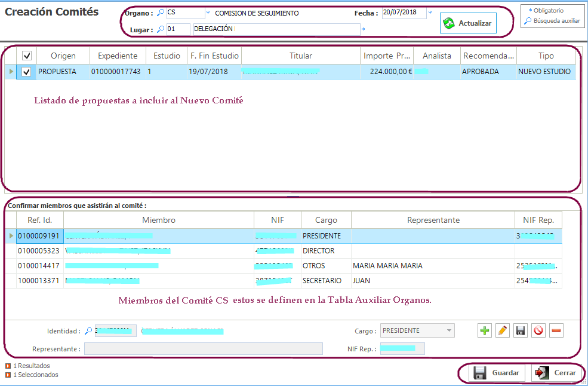The width and height of the screenshot is (588, 386).
Task: Select the SECRETARIO cargo cell
Action: 326,281
